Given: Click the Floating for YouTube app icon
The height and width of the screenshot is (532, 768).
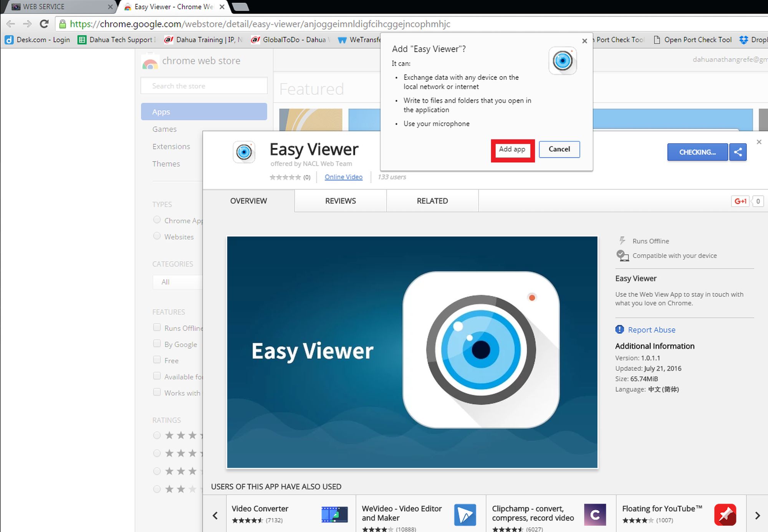Looking at the screenshot, I should point(725,514).
